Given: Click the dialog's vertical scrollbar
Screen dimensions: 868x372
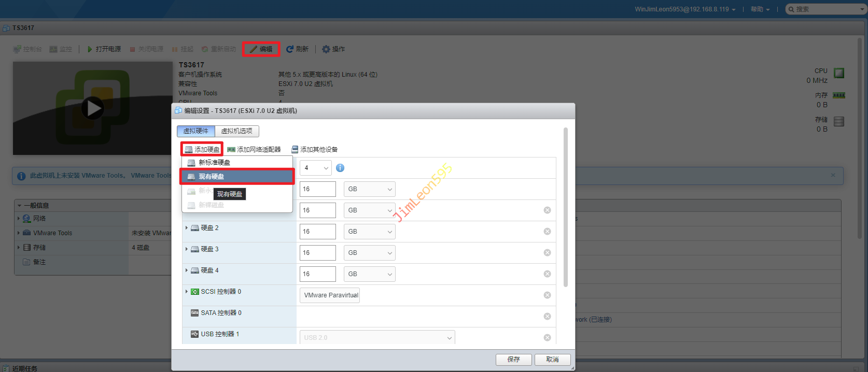Looking at the screenshot, I should (565, 207).
